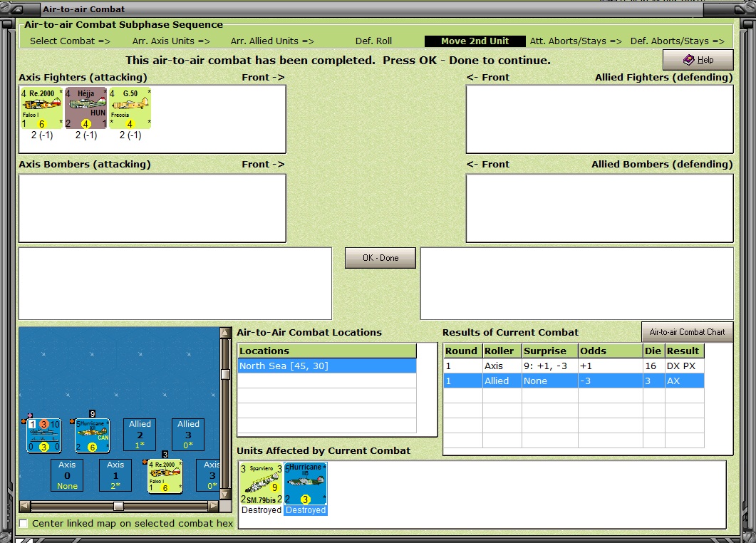
Task: Click the mini map vertical scrollbar thumb
Action: 225,374
